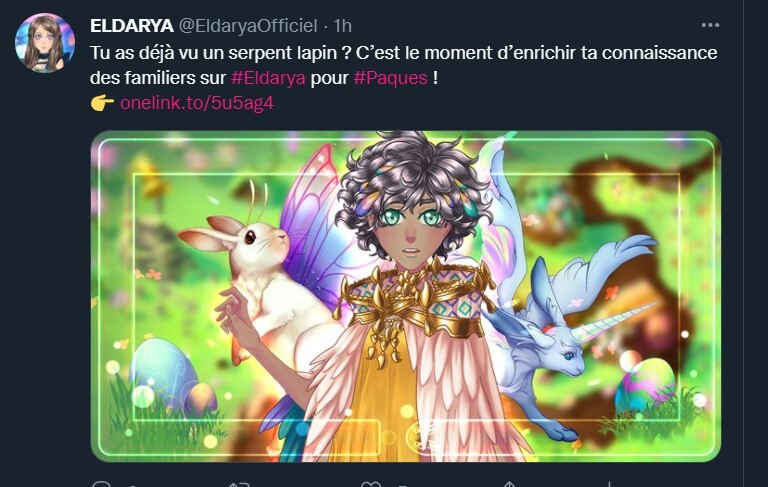
Task: Open the tweet via the 1h timestamp
Action: point(342,25)
